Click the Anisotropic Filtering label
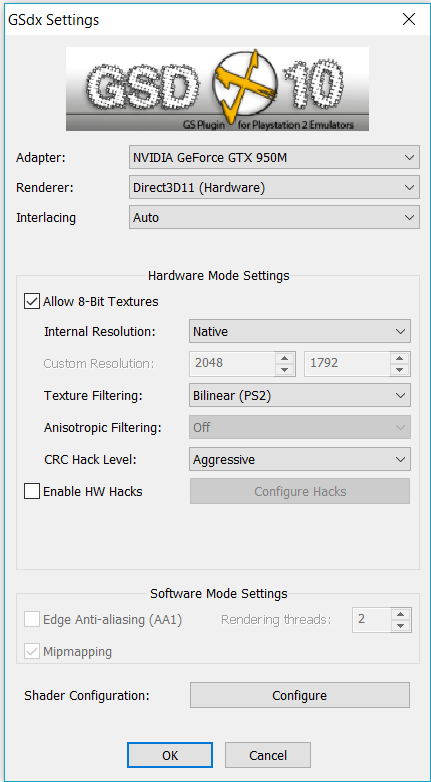Screen dimensions: 431x782 pos(103,428)
